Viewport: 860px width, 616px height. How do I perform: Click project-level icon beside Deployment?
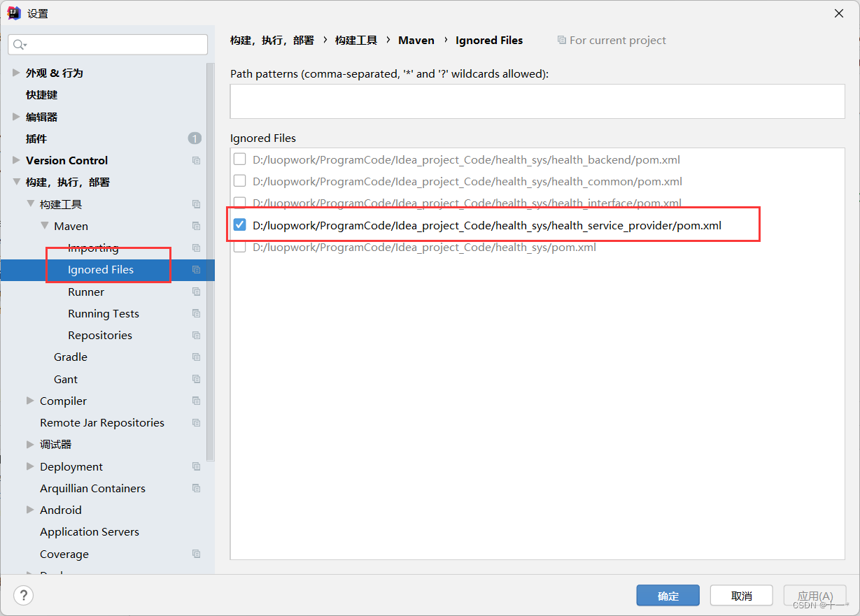[196, 466]
